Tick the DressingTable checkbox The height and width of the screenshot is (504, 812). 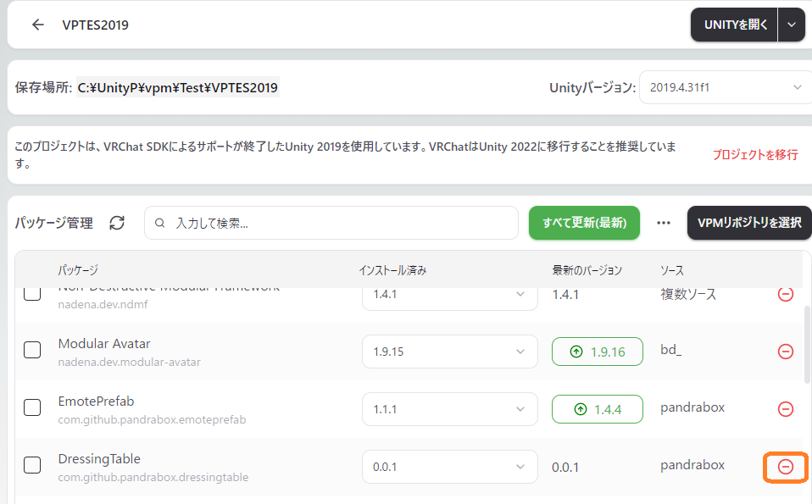pyautogui.click(x=32, y=465)
